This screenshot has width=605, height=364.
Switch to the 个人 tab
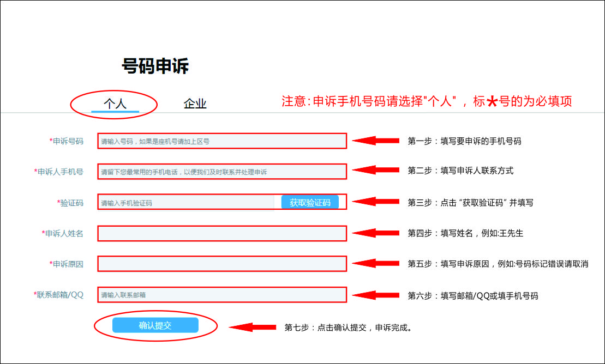click(115, 104)
